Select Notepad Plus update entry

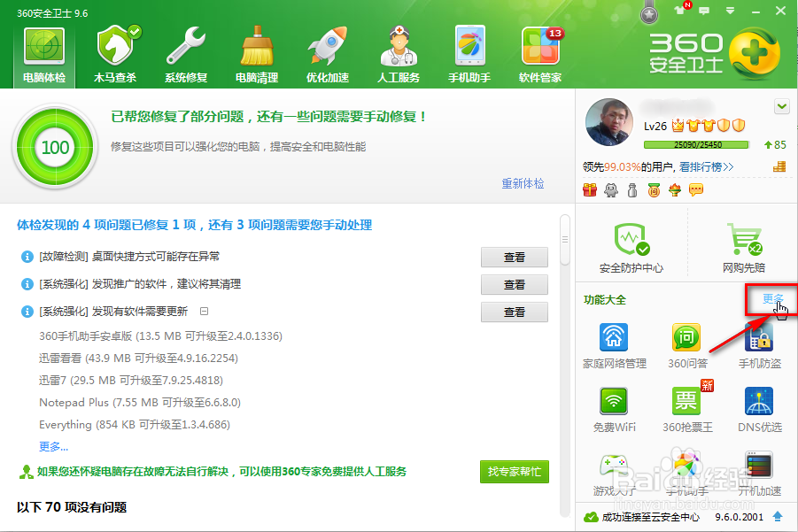(x=139, y=403)
